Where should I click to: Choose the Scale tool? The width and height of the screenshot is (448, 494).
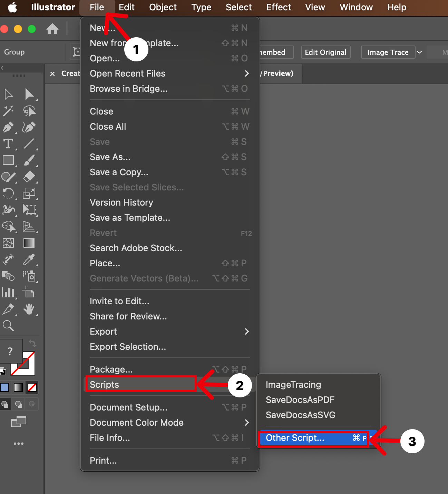coord(29,193)
